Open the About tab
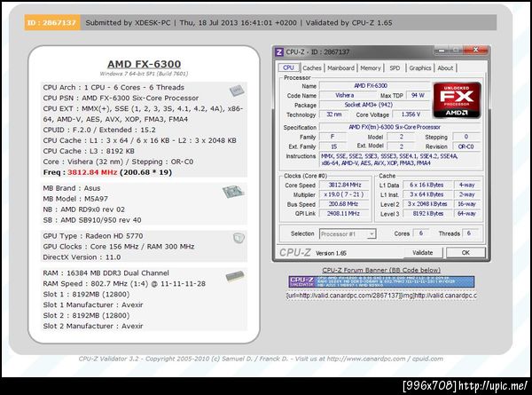This screenshot has height=395, width=532. [x=445, y=68]
